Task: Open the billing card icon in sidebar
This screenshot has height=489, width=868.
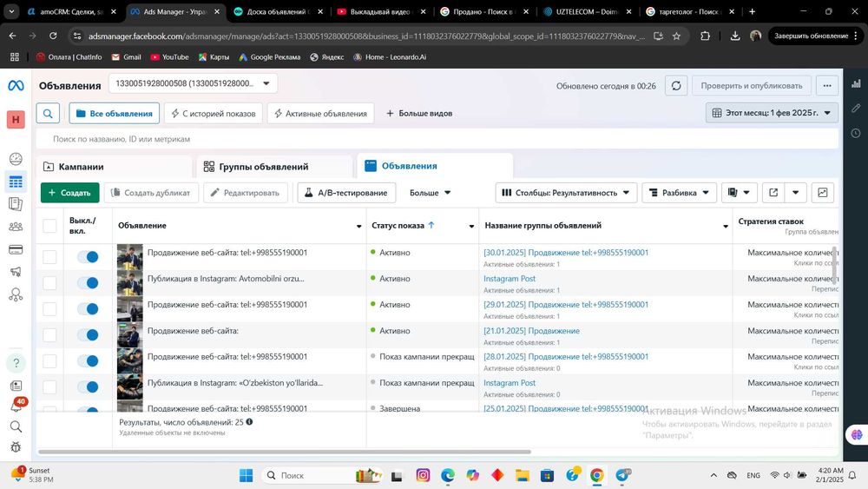Action: 16,249
